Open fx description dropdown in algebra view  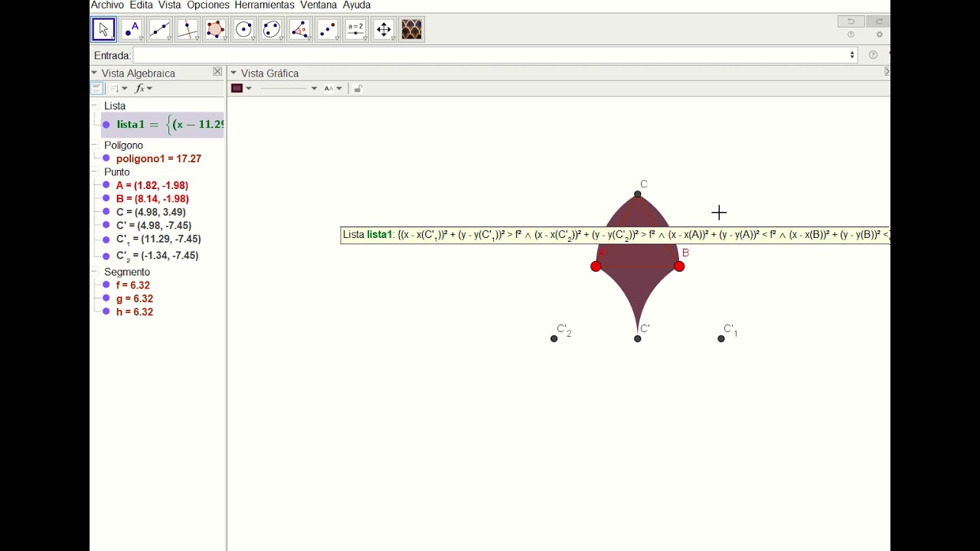(144, 89)
